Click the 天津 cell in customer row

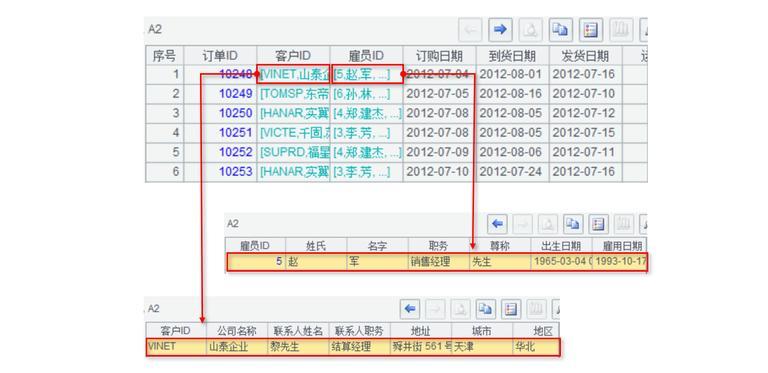482,347
